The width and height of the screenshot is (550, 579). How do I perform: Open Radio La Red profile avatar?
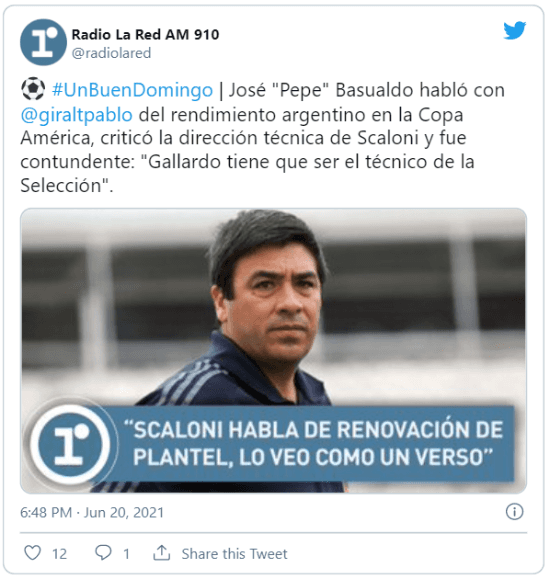[x=43, y=42]
